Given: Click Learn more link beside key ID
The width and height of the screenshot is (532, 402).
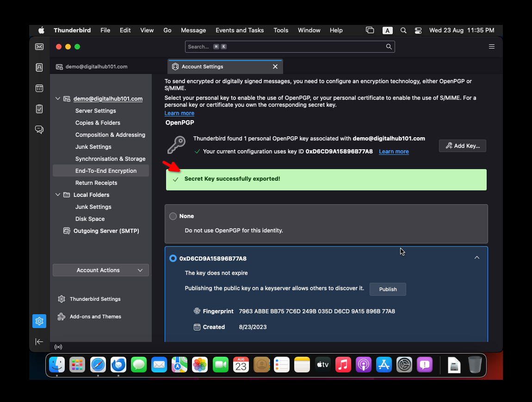Looking at the screenshot, I should (394, 152).
